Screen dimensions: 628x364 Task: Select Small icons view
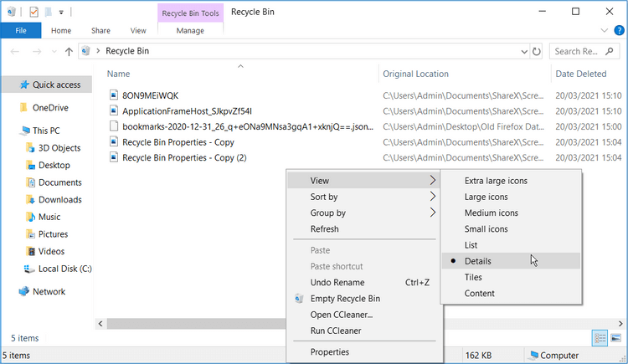click(511, 228)
